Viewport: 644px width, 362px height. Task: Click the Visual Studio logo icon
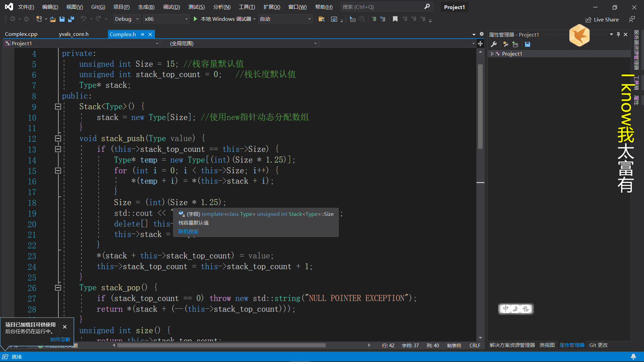9,7
